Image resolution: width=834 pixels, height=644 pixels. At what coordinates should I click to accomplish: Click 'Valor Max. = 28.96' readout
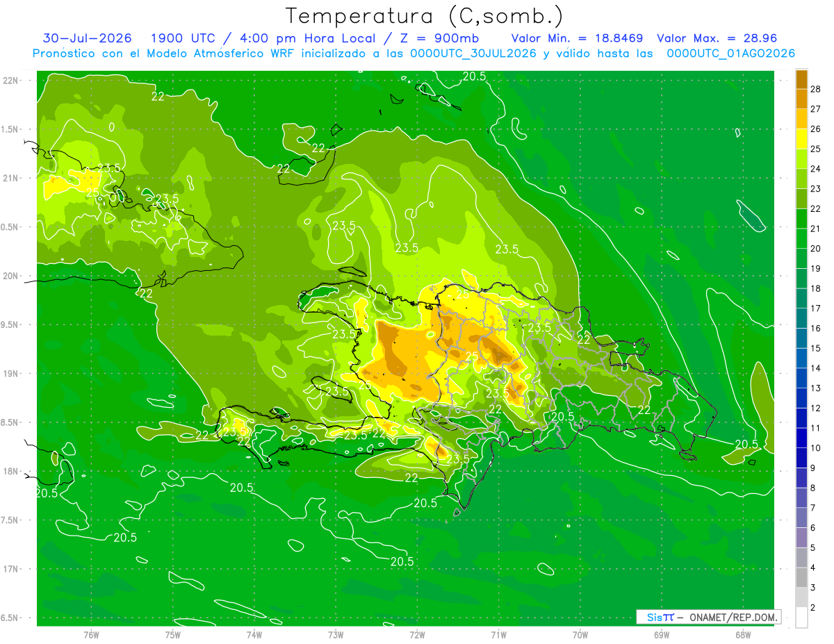[717, 38]
